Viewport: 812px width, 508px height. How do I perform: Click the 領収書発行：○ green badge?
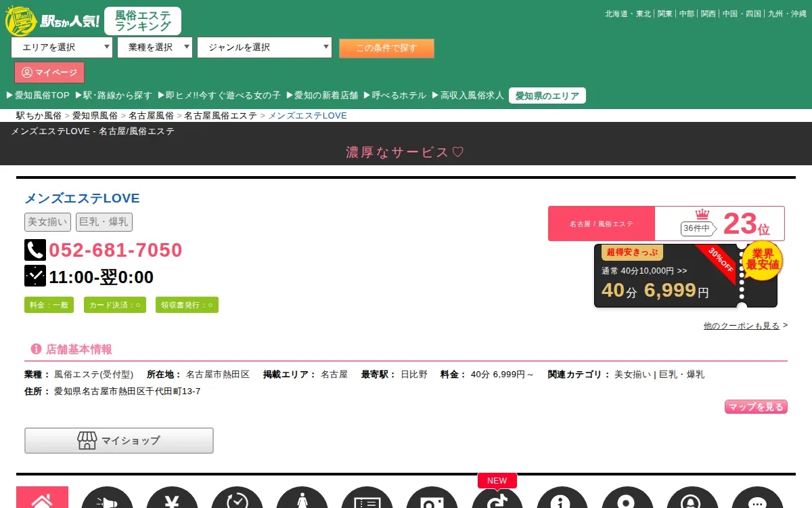click(x=187, y=305)
